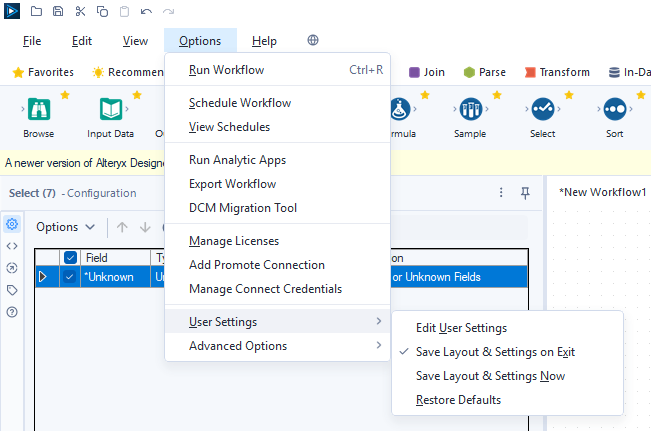Choose the Sort tool icon
This screenshot has width=651, height=431.
pyautogui.click(x=614, y=110)
